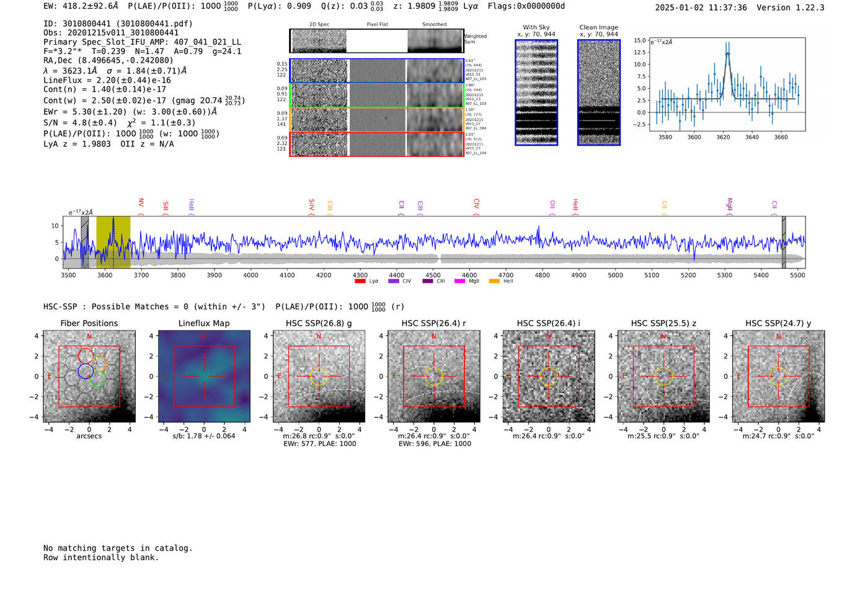The width and height of the screenshot is (868, 591).
Task: Select the CIII legend swatch
Action: (428, 282)
